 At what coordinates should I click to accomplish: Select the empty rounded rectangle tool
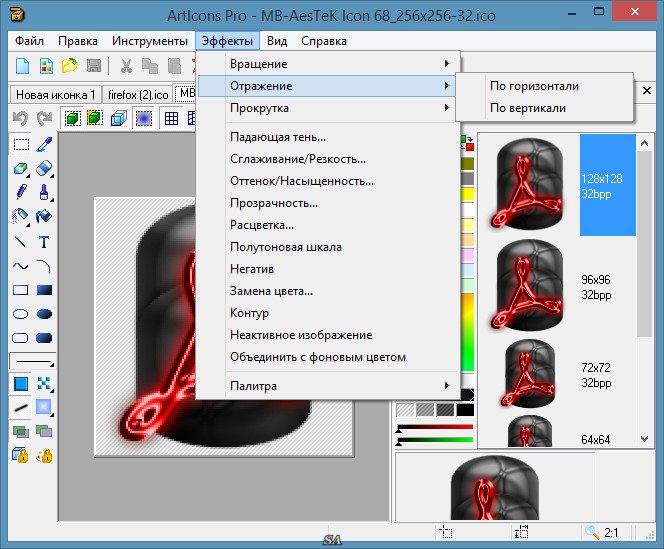click(x=21, y=338)
